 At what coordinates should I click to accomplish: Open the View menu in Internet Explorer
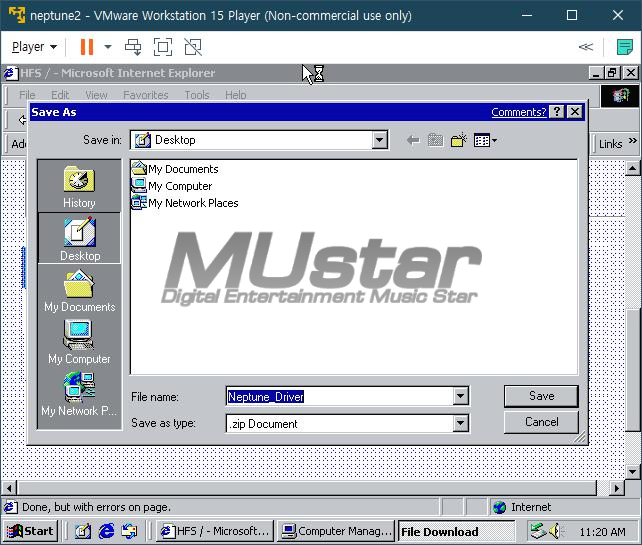[96, 95]
